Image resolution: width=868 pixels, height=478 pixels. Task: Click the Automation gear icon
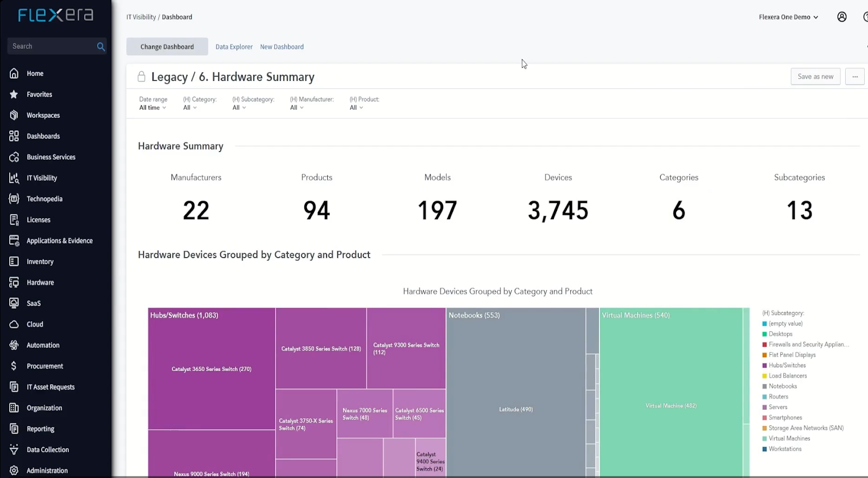[x=14, y=345]
